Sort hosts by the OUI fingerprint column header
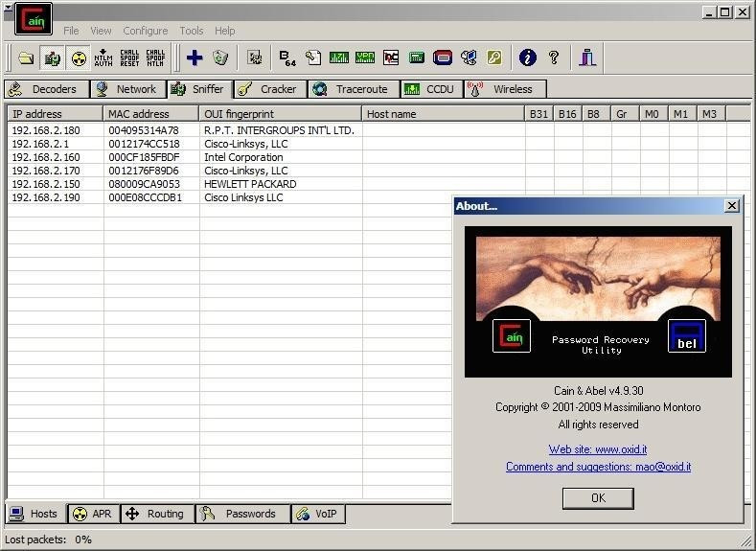 pos(280,114)
